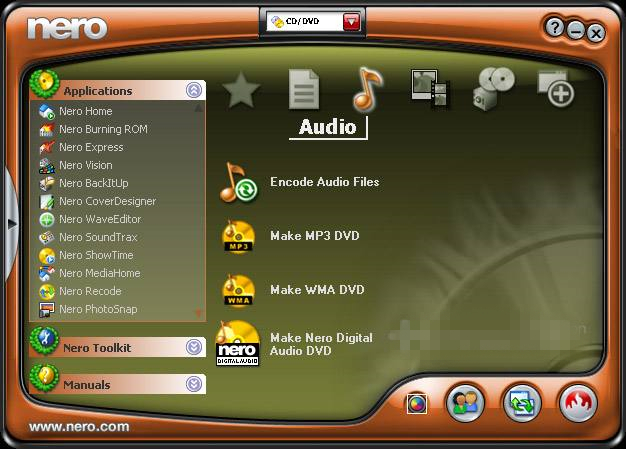Choose Make WMA DVD task
Screen dimensions: 626x449
click(317, 290)
